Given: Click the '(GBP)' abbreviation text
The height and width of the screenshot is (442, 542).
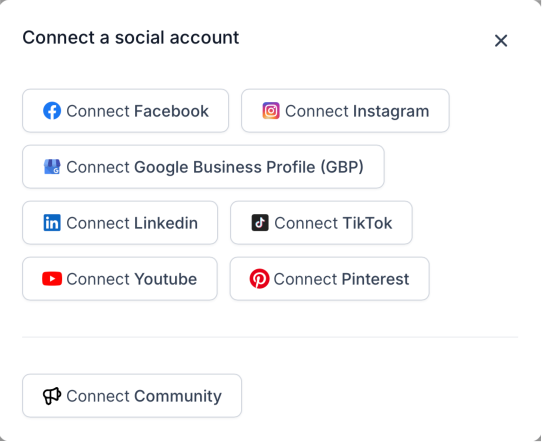Looking at the screenshot, I should click(342, 168).
